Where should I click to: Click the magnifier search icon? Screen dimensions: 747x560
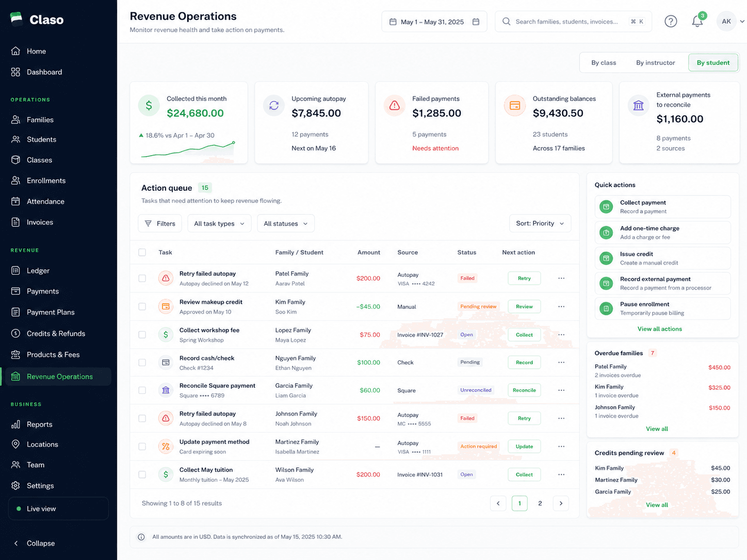click(506, 22)
